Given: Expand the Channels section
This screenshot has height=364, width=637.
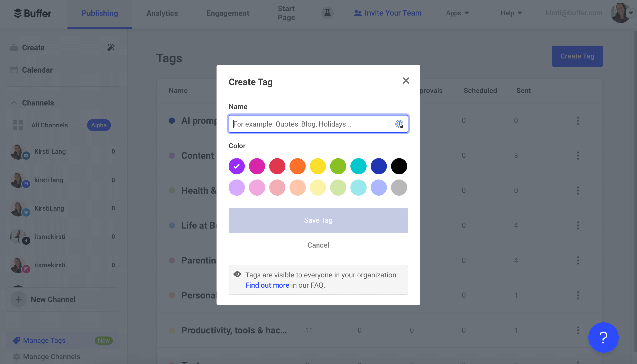Looking at the screenshot, I should [x=14, y=102].
